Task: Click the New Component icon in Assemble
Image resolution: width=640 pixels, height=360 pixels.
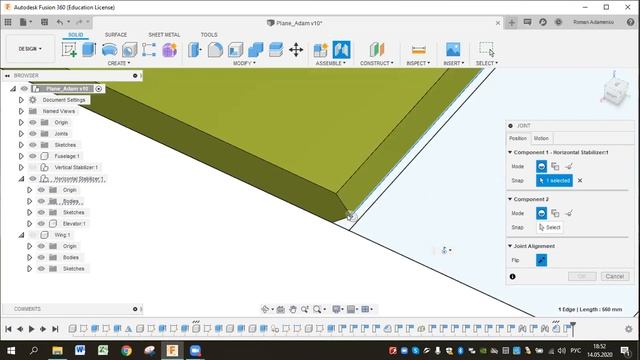Action: click(x=321, y=50)
